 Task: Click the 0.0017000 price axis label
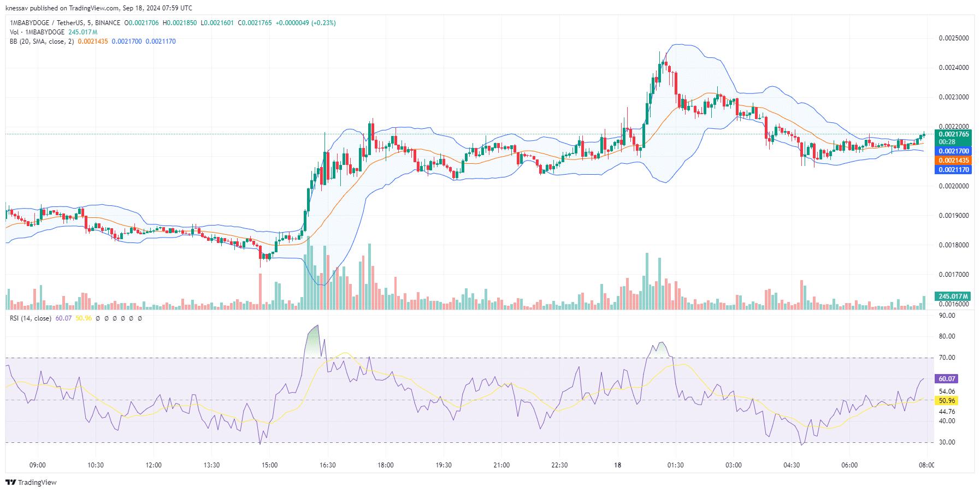[954, 275]
